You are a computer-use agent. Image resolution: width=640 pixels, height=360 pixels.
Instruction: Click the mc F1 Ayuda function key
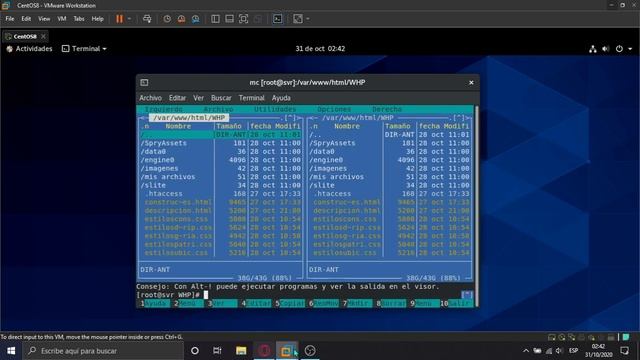click(x=155, y=303)
